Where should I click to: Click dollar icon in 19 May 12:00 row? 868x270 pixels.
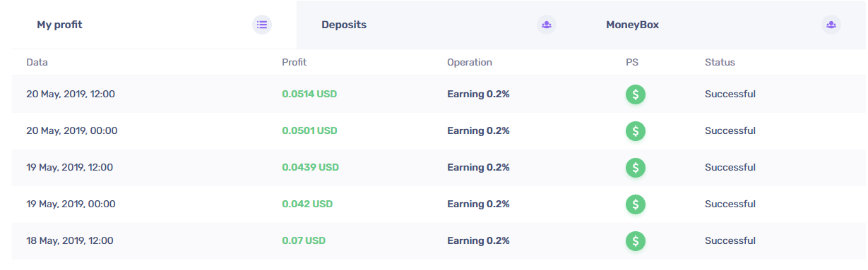pos(636,168)
